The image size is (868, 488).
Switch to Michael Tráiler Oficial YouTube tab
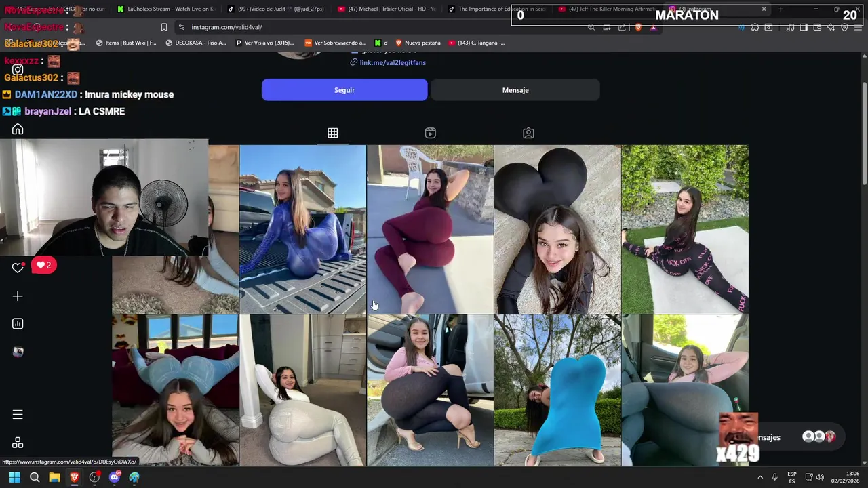(x=387, y=9)
